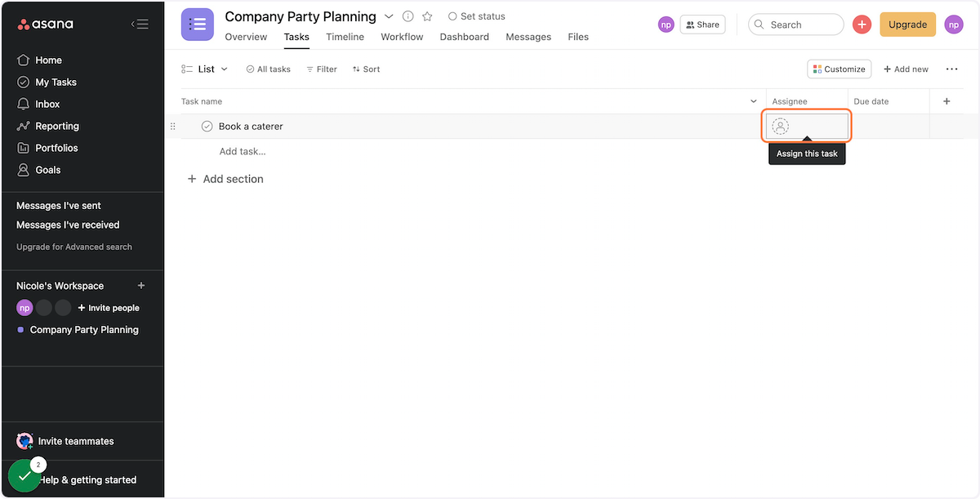Open the Book a caterer task
The image size is (980, 499).
pyautogui.click(x=251, y=127)
